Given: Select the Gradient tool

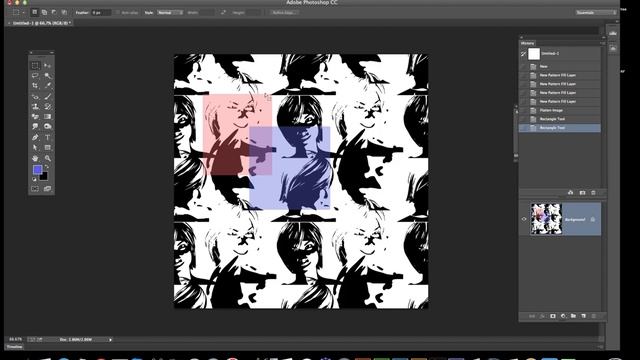Looking at the screenshot, I should [x=48, y=117].
